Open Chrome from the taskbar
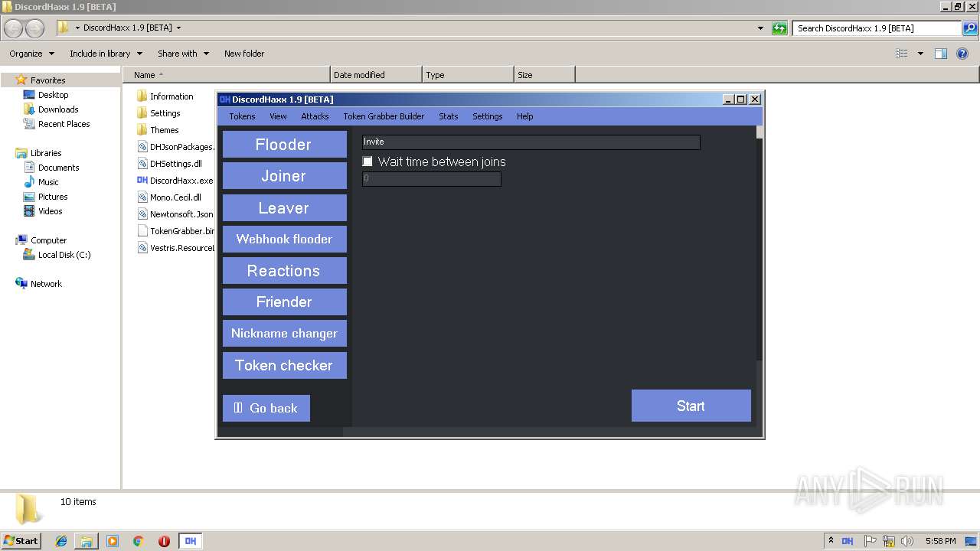The image size is (980, 551). pos(139,541)
